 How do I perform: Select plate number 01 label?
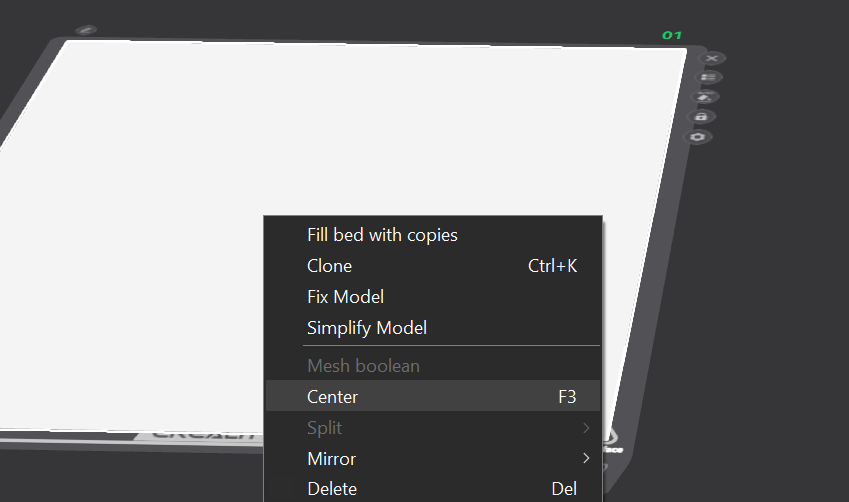[672, 35]
